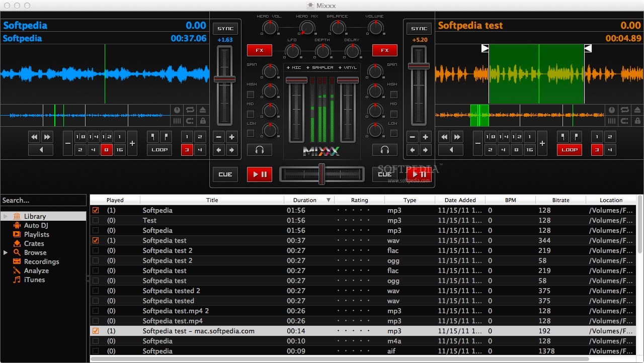Check the Played box for the Test row

coord(96,220)
